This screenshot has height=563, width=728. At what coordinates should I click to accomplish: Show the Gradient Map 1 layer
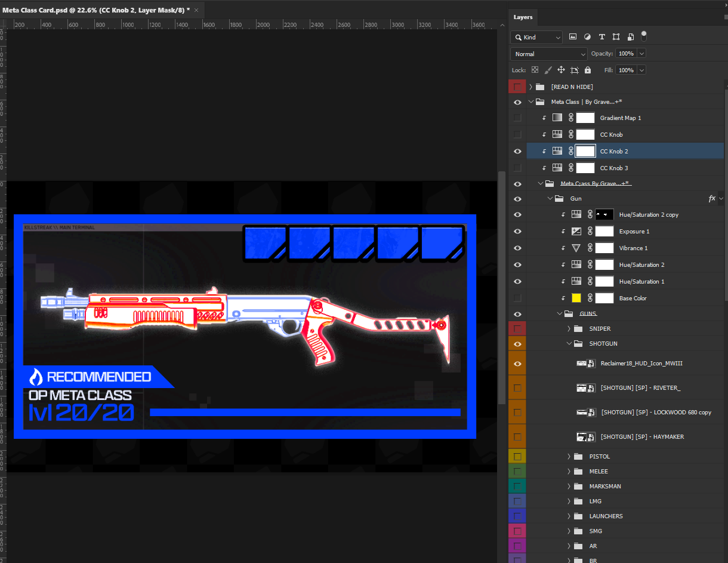517,118
